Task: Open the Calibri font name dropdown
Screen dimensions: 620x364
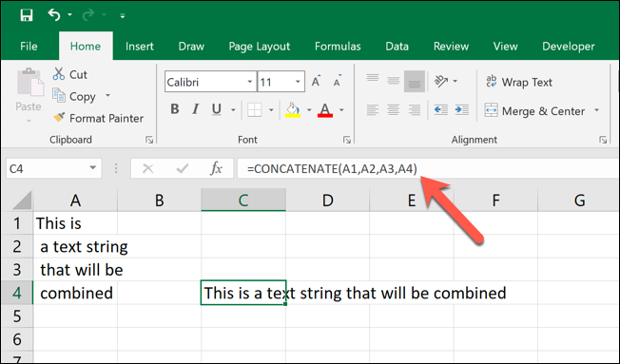Action: (250, 82)
